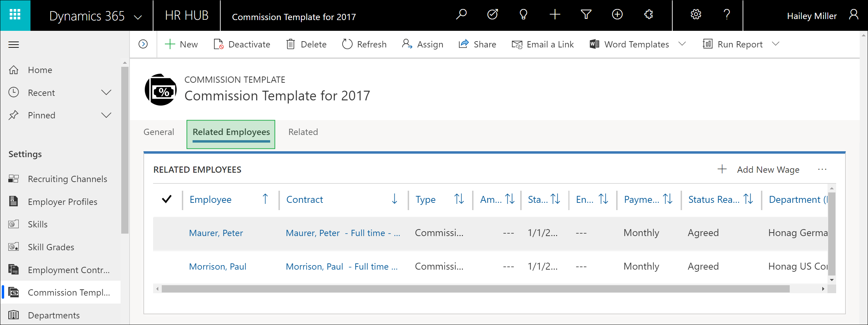This screenshot has height=325, width=868.
Task: Click the plus quick create icon
Action: (555, 15)
